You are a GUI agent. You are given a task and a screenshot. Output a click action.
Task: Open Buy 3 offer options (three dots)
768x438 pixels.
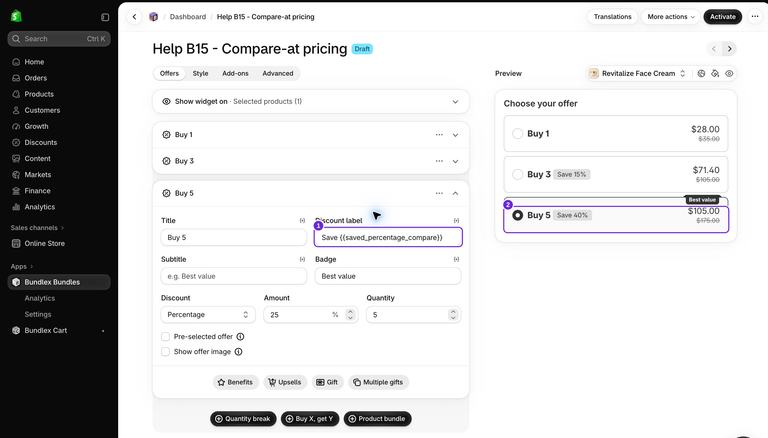click(439, 161)
